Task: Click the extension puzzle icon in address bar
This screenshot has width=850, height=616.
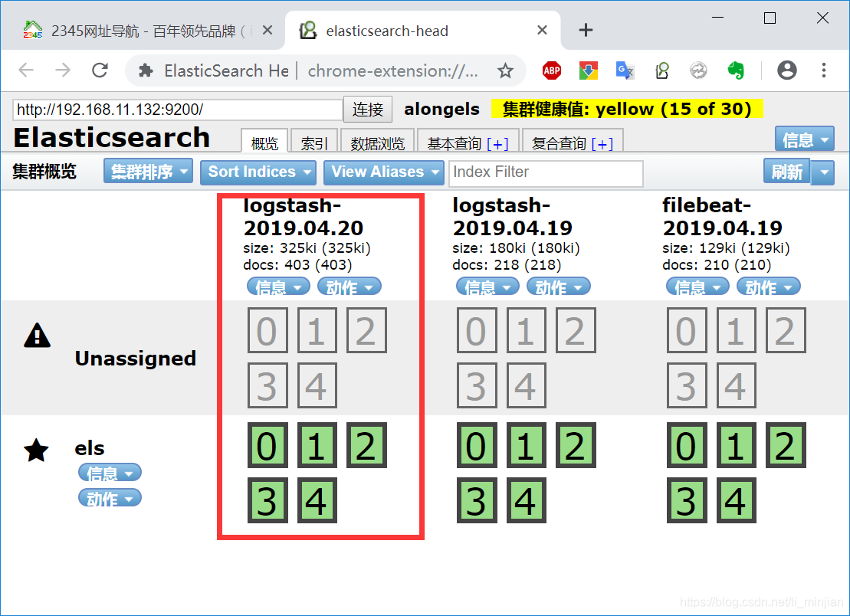Action: tap(146, 70)
